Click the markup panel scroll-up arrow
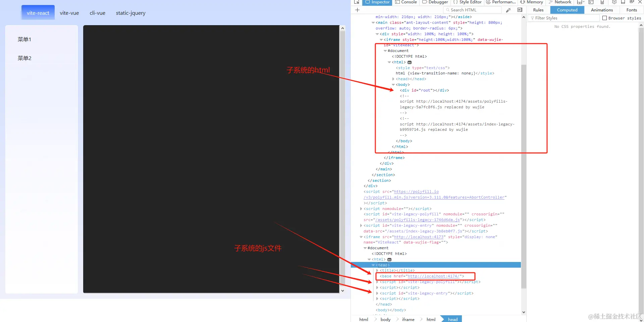The width and height of the screenshot is (644, 322). (x=524, y=17)
